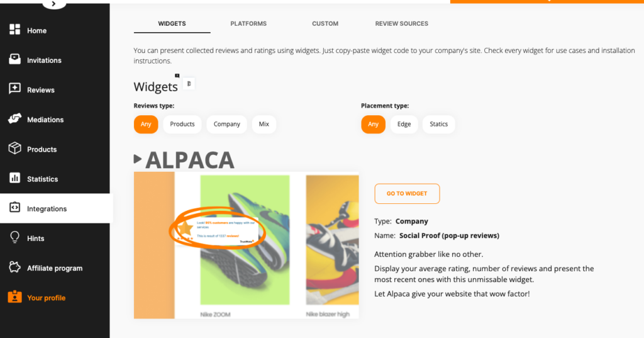Open the Review Sources tab

[401, 24]
